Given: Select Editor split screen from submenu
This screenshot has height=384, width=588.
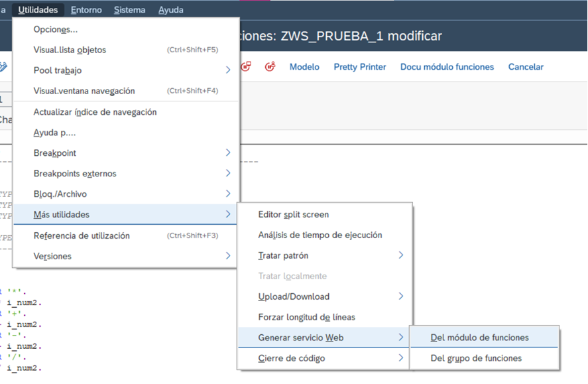Looking at the screenshot, I should 292,215.
